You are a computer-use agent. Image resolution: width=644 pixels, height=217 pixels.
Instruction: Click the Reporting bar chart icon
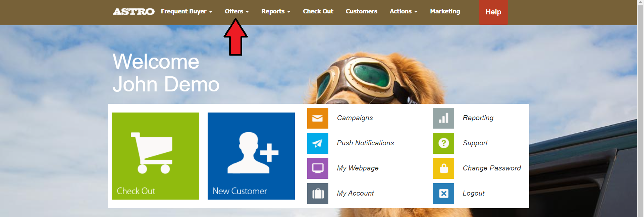pos(443,118)
